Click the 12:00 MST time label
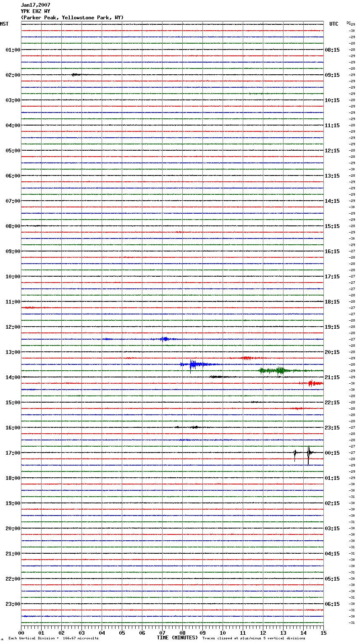The width and height of the screenshot is (357, 644). [x=13, y=327]
